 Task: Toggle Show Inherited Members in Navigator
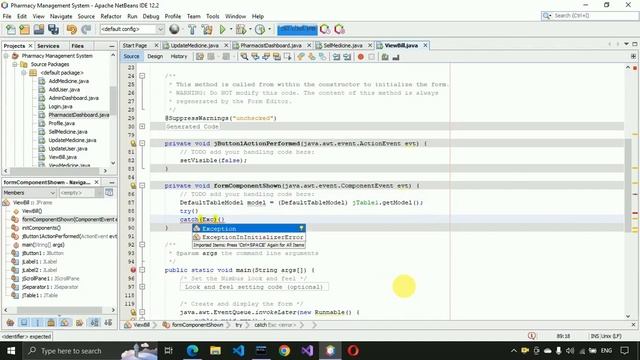pyautogui.click(x=10, y=323)
